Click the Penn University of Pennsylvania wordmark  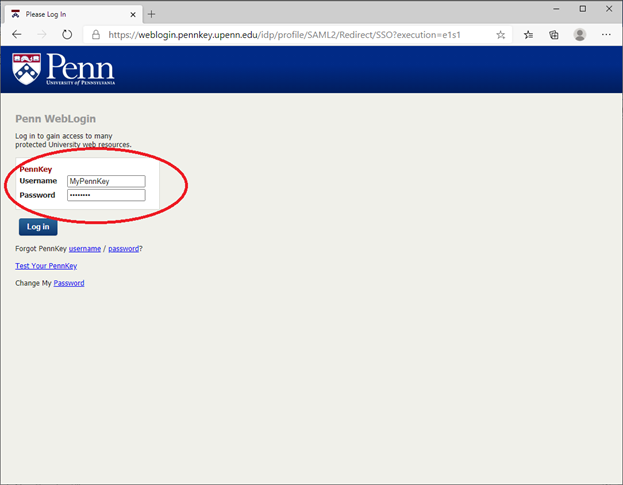click(x=81, y=69)
